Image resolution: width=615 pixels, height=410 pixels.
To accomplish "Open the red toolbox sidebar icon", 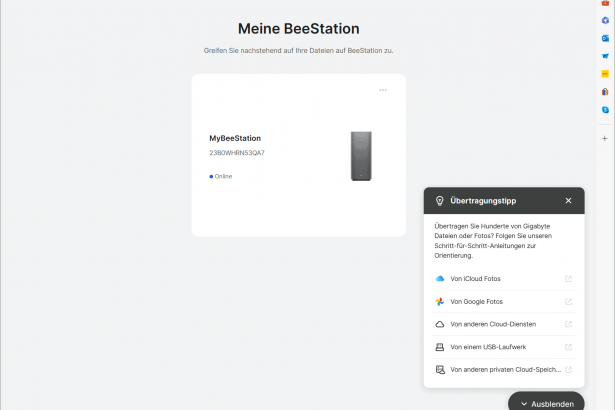I will point(605,3).
